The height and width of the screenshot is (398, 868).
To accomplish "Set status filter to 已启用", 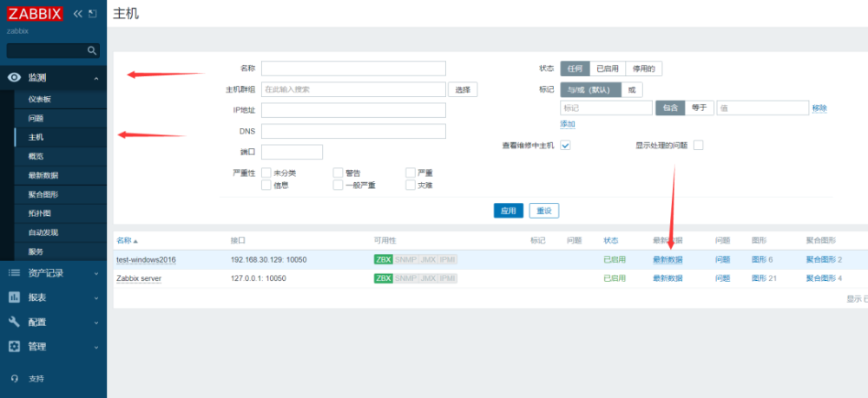I will tap(608, 69).
